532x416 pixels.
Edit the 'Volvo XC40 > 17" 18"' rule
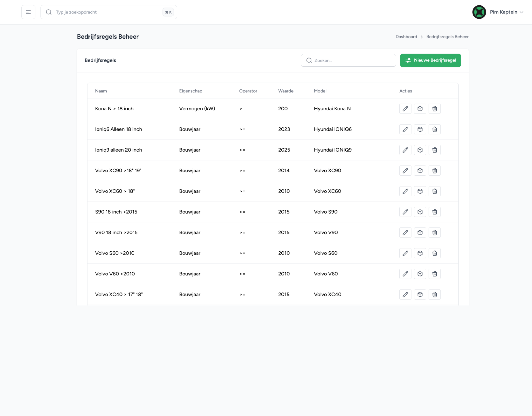click(405, 295)
